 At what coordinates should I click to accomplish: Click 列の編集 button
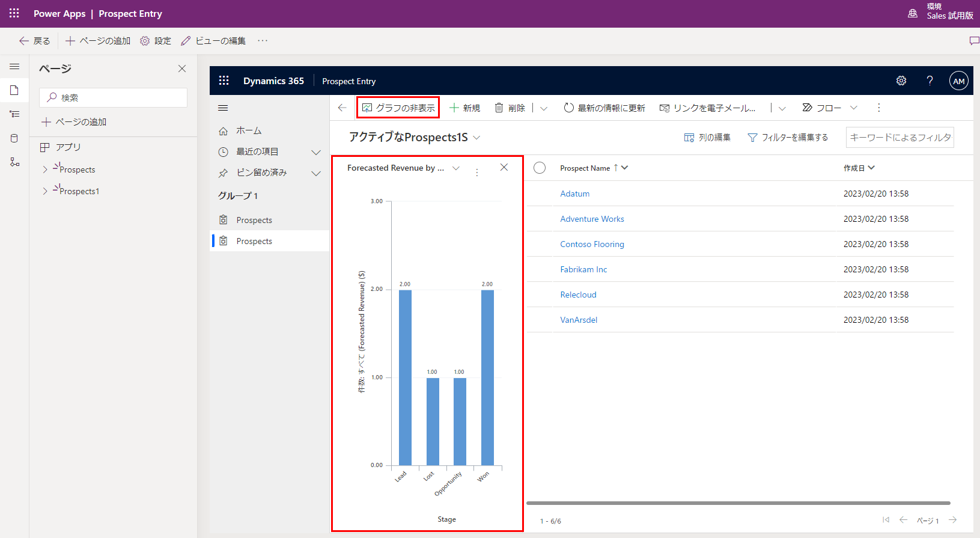(707, 138)
